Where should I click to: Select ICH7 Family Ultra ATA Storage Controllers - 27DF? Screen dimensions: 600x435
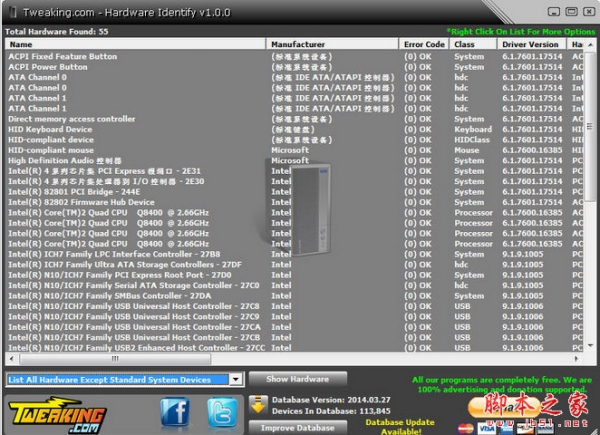pos(294,264)
